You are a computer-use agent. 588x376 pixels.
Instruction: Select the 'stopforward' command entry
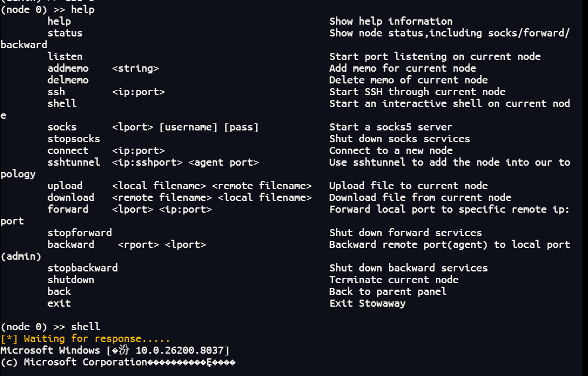pyautogui.click(x=79, y=233)
